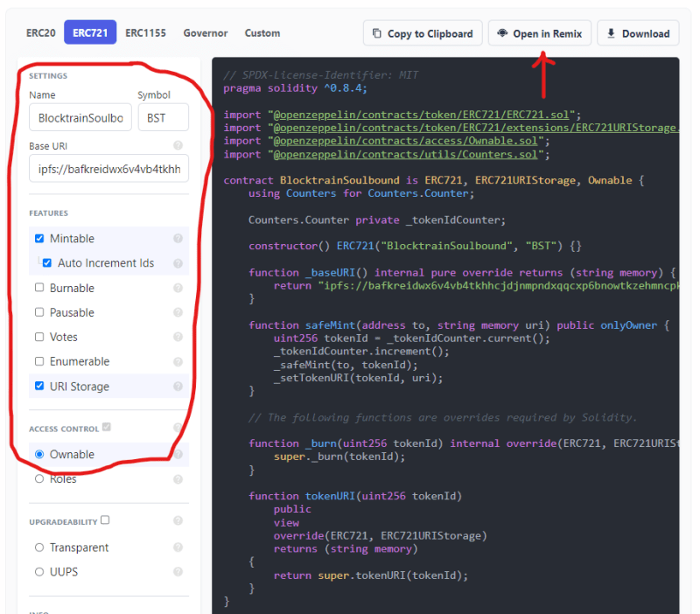Open help icon for URI Storage
The height and width of the screenshot is (614, 700).
[178, 387]
